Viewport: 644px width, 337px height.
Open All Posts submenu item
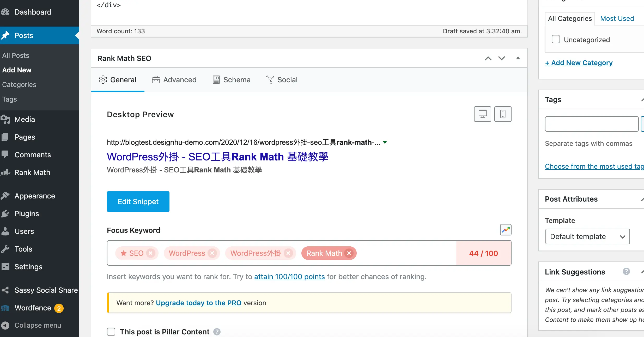click(16, 55)
